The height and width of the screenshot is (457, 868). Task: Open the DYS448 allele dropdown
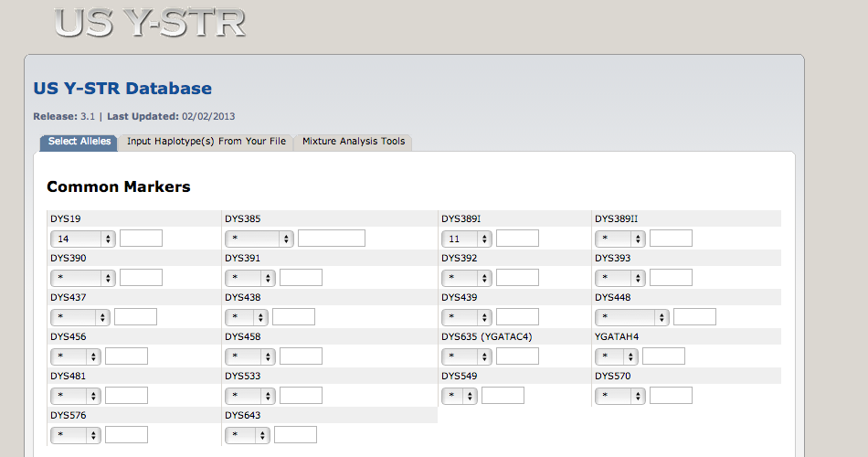click(x=631, y=317)
